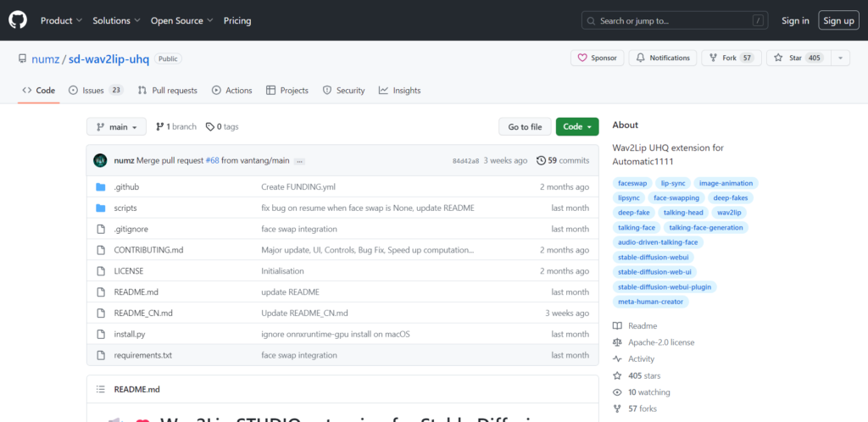Screen dimensions: 868x422
Task: Select the lip-sync topic tag
Action: [672, 183]
